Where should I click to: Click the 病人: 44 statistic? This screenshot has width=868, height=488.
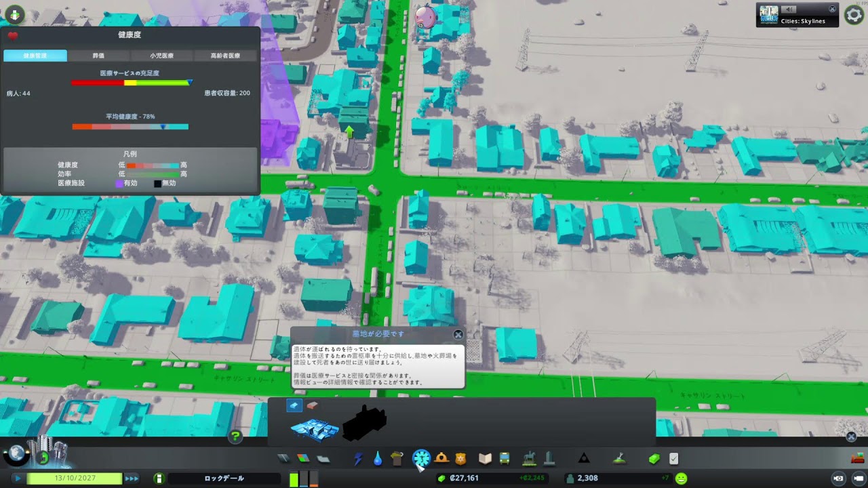coord(18,94)
